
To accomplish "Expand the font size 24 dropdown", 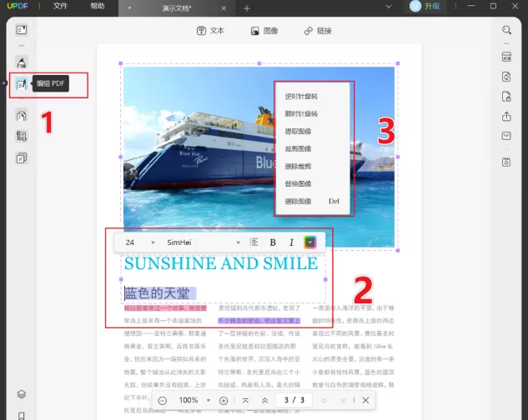I will (x=153, y=242).
